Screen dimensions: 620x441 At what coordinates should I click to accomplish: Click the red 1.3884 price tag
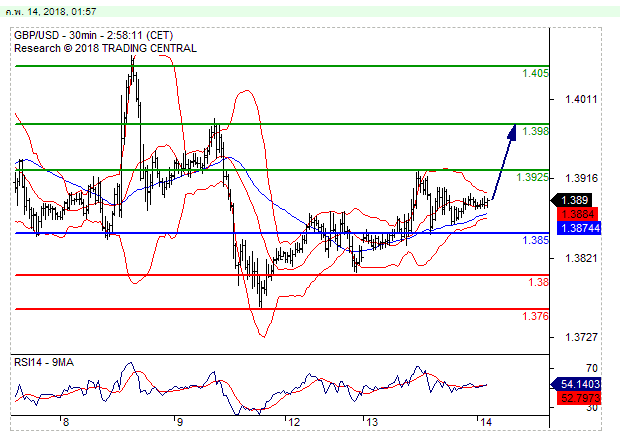click(x=578, y=214)
